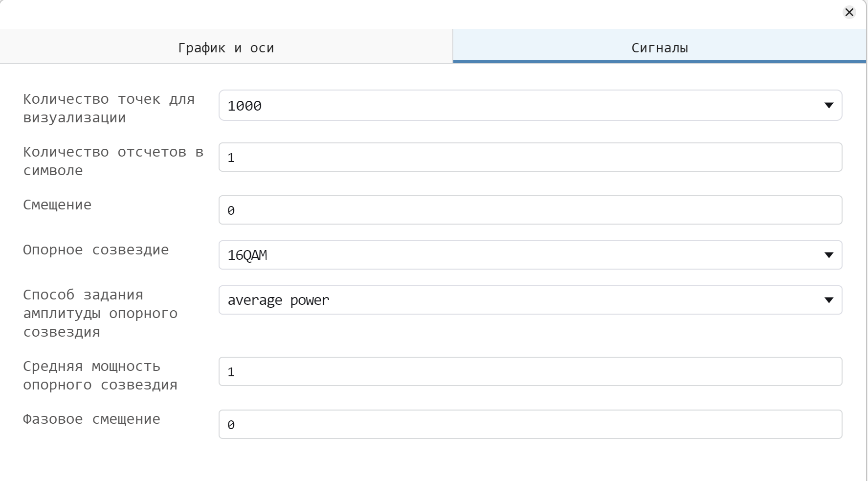Click the "Количество точек для визуализации" label
The image size is (868, 481).
[109, 108]
